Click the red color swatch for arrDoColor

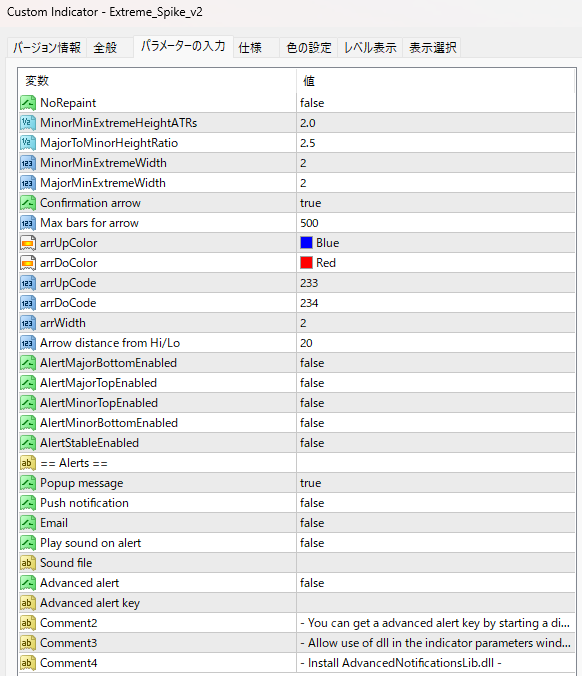(x=306, y=263)
